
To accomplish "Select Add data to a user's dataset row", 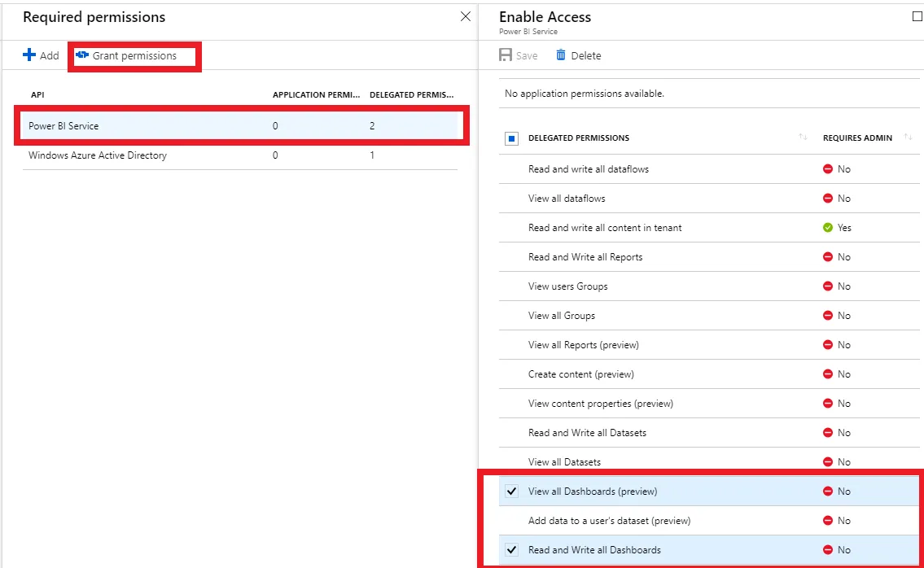I will coord(609,521).
